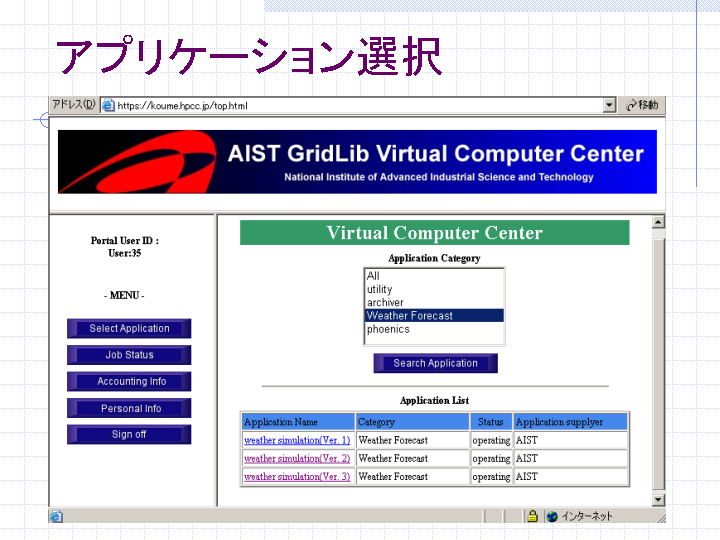Click the 'インターネット' status bar text
The height and width of the screenshot is (540, 720).
587,517
